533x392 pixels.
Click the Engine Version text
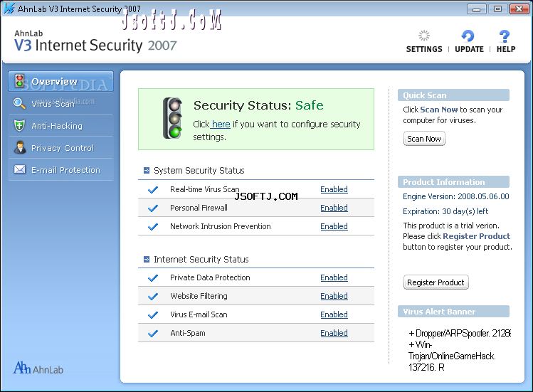456,196
